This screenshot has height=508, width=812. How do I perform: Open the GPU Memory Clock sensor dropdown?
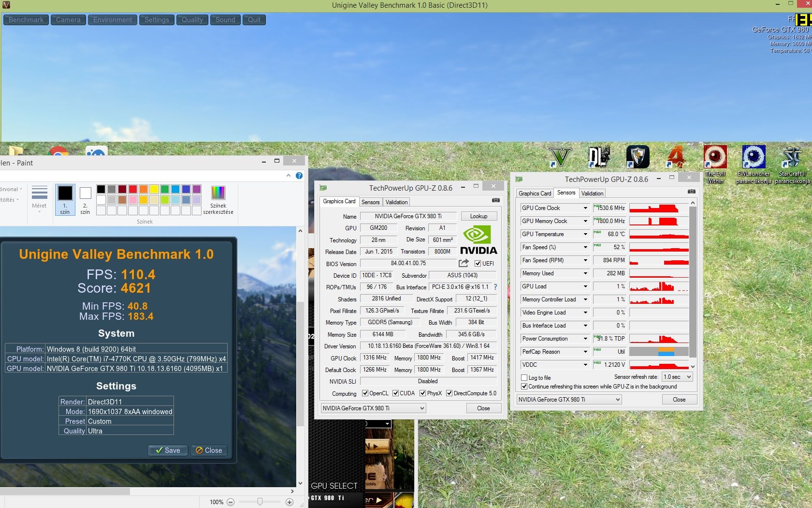click(x=585, y=221)
